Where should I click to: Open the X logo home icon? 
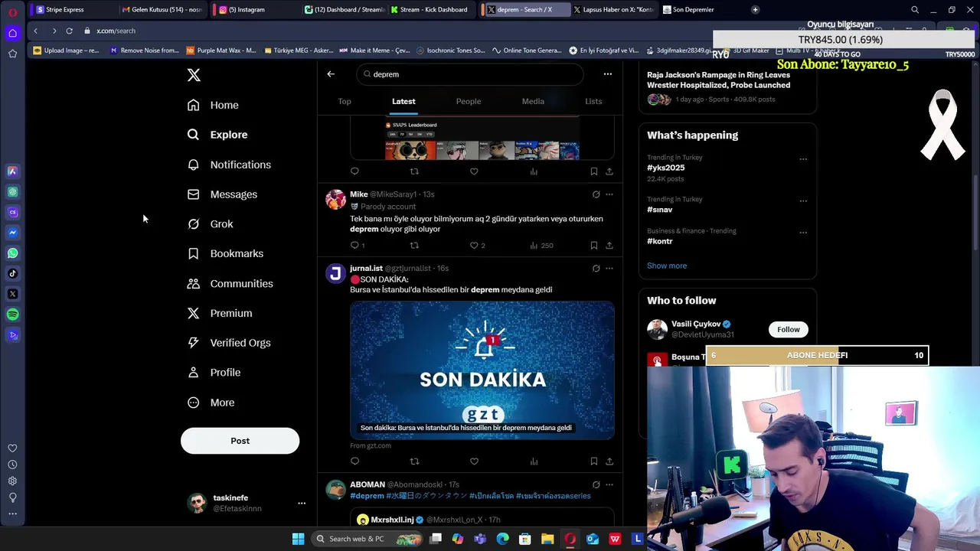click(194, 75)
